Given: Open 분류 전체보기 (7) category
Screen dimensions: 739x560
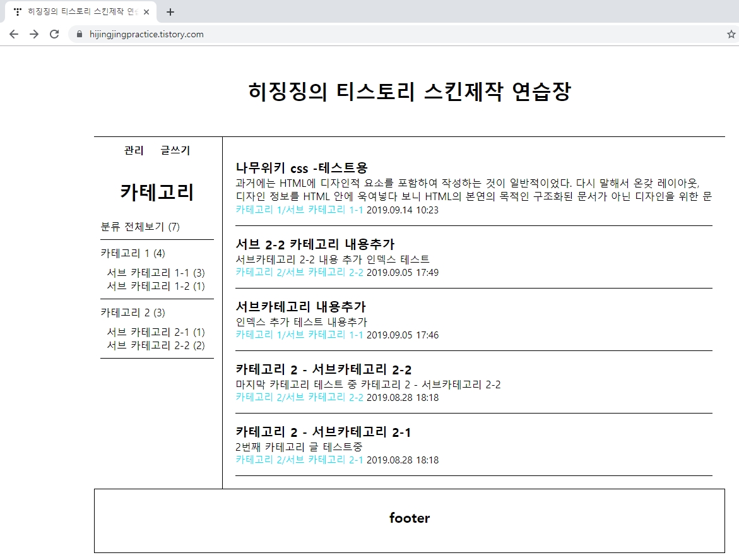Looking at the screenshot, I should click(140, 227).
